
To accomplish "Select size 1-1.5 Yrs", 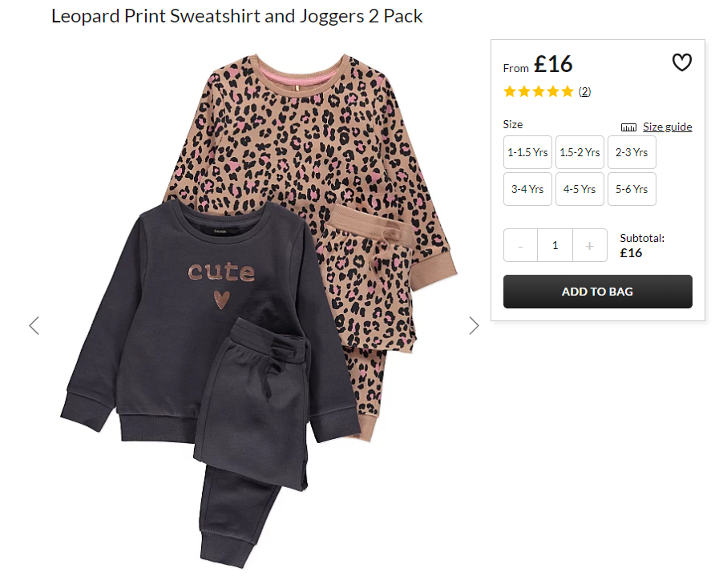I will pyautogui.click(x=527, y=152).
